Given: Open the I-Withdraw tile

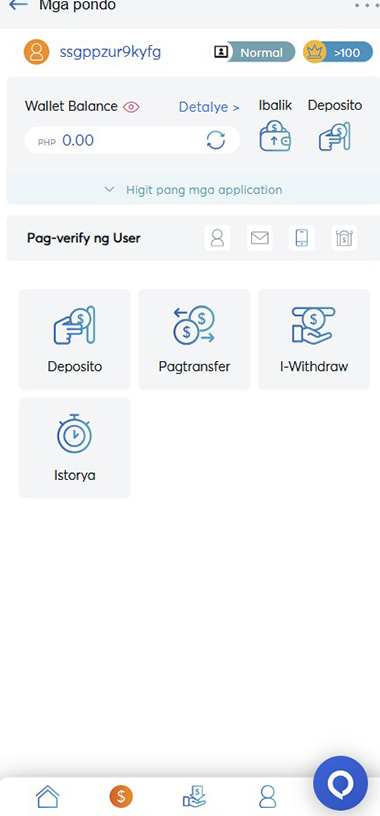Looking at the screenshot, I should tap(314, 339).
